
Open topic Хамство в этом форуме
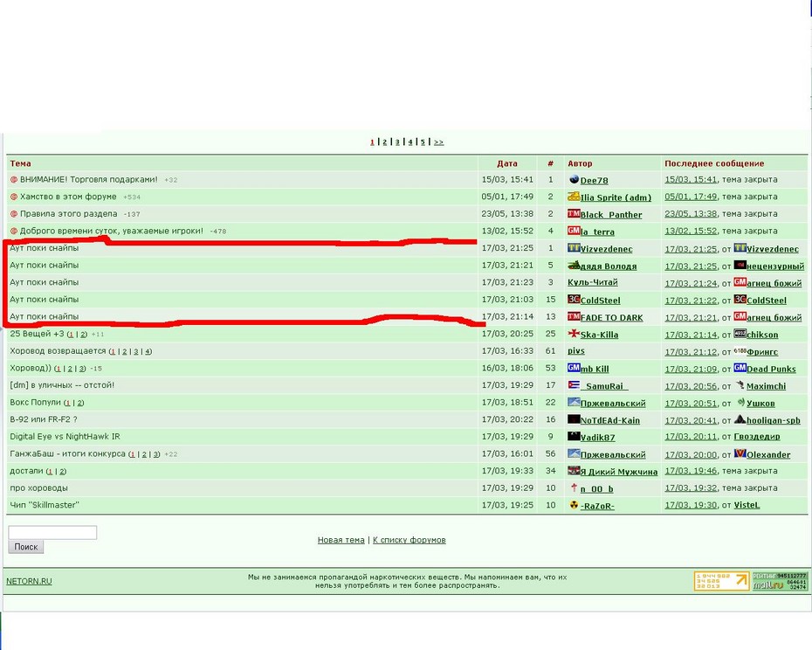[x=68, y=197]
